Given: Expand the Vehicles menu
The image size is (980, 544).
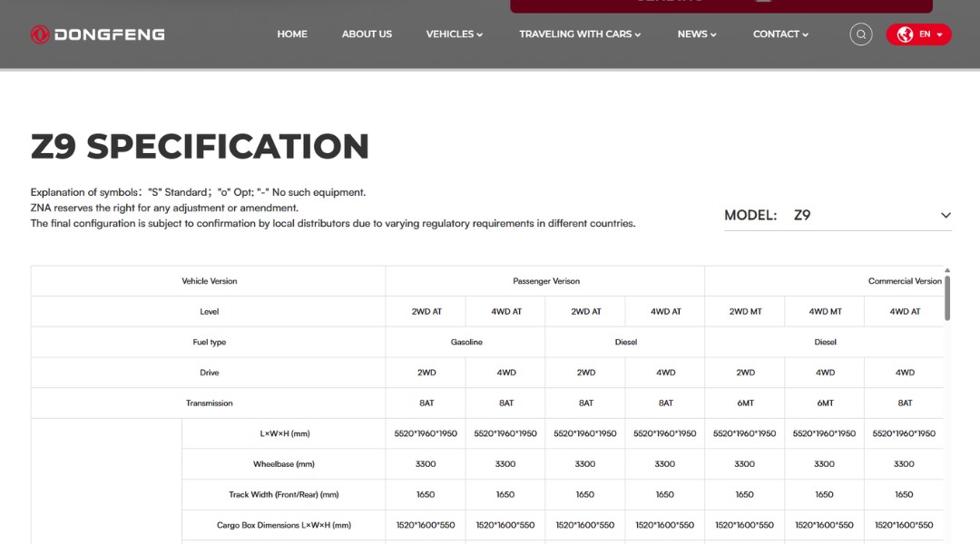Looking at the screenshot, I should coord(455,34).
